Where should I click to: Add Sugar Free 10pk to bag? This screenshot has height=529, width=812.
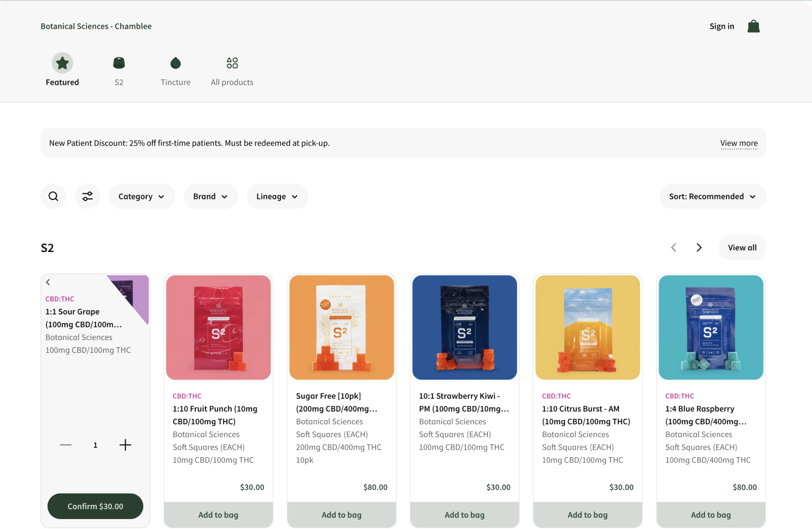342,515
